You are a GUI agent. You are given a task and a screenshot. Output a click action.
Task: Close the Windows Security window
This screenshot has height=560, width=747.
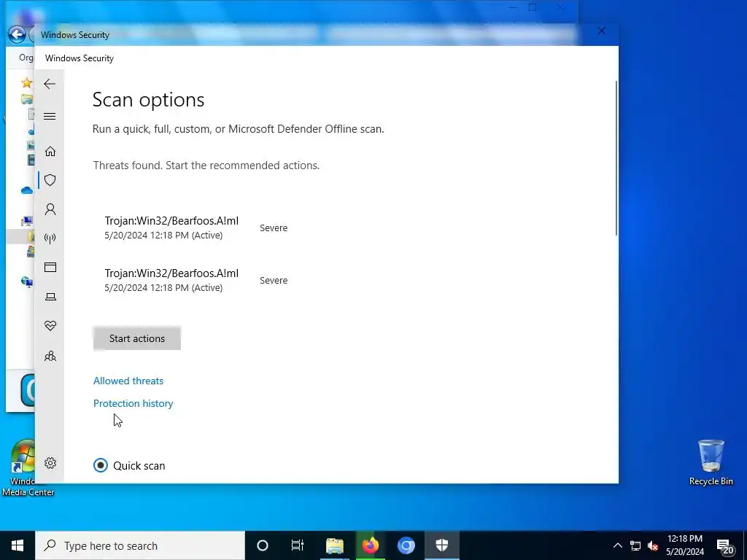tap(602, 31)
